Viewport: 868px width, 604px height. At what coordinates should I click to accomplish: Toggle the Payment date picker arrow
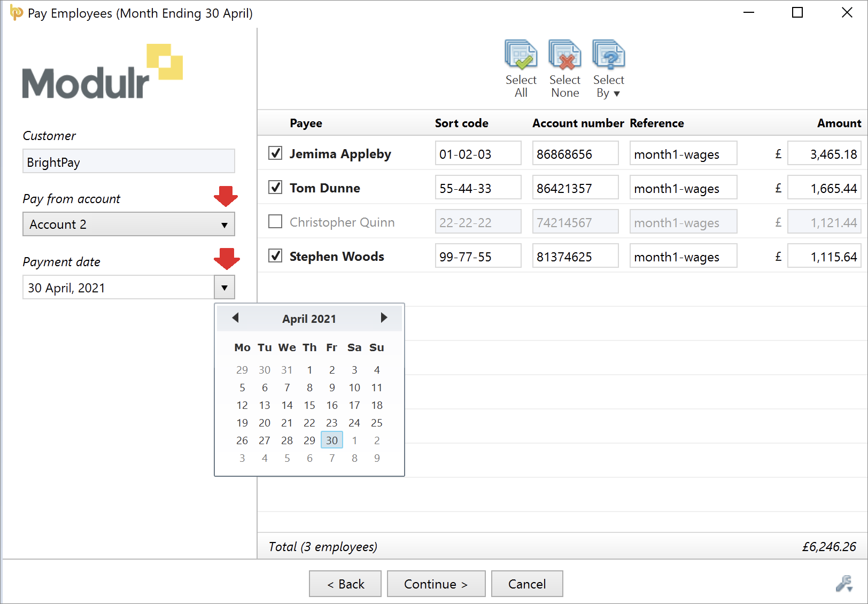[224, 288]
